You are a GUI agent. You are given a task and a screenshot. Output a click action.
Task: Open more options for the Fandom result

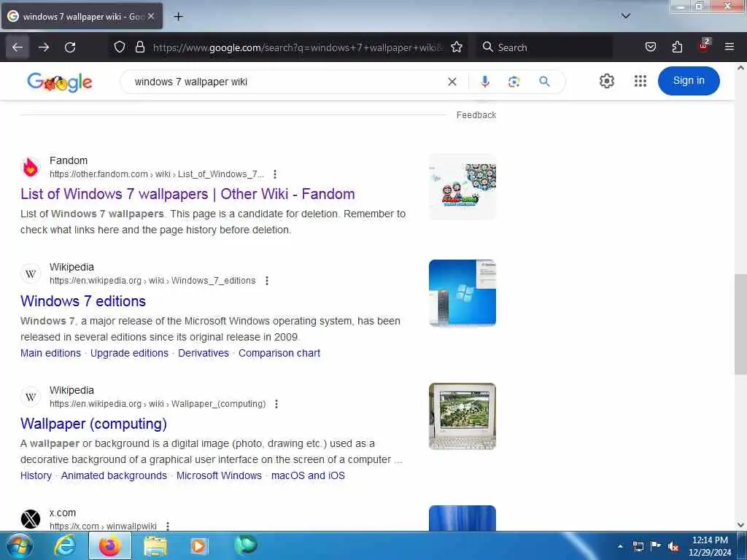pos(275,174)
